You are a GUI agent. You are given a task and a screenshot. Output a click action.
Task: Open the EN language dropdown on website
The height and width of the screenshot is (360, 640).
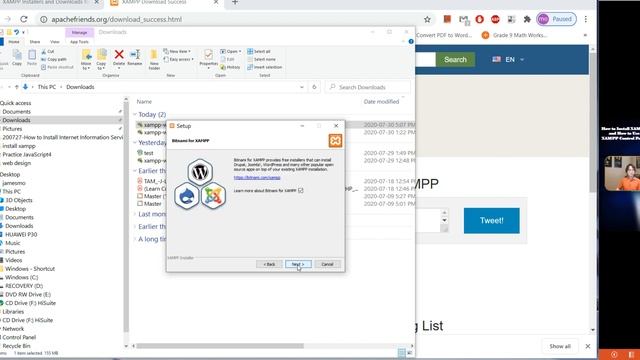[508, 60]
